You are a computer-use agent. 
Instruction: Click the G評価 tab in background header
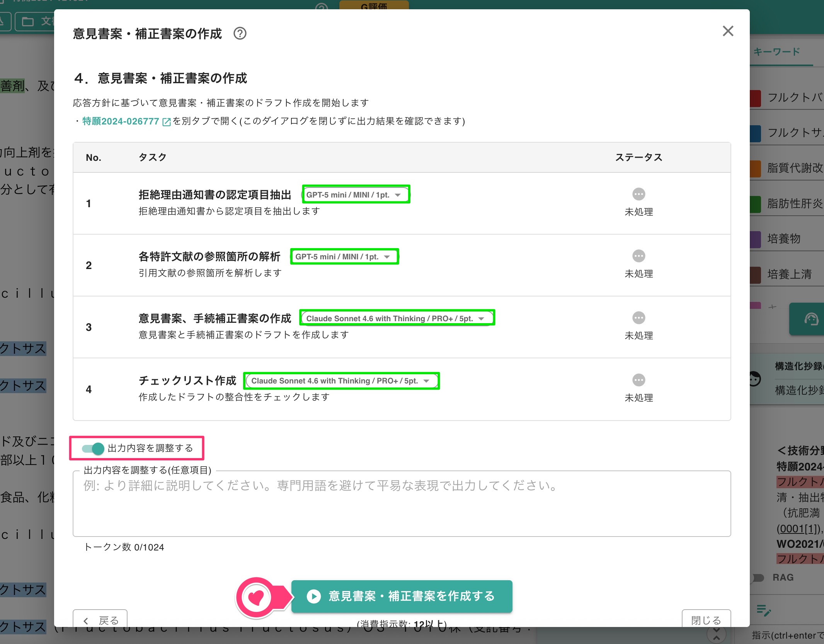[x=374, y=5]
